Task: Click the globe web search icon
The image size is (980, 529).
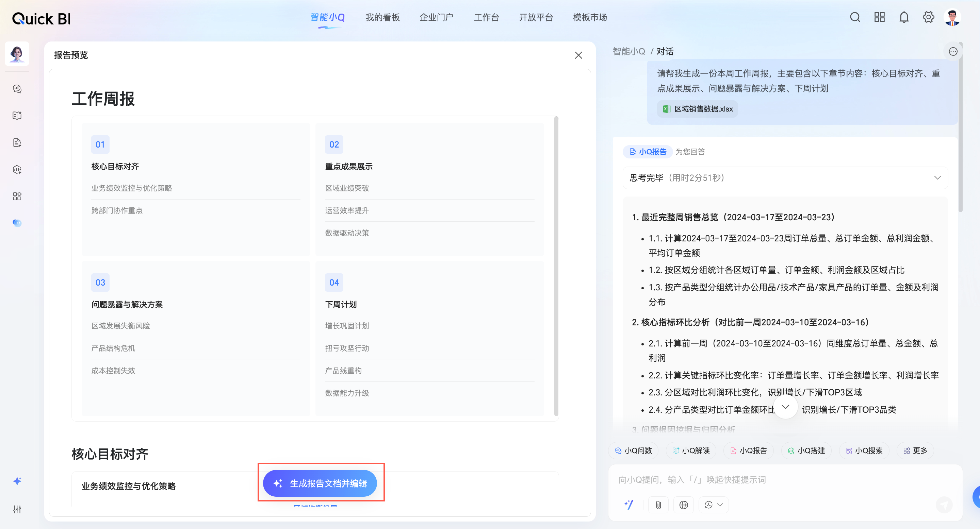Action: [684, 505]
